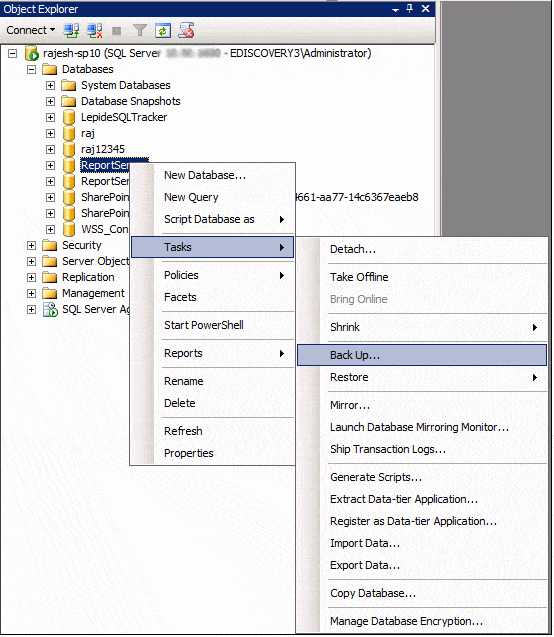Open the Tasks submenu
The width and height of the screenshot is (554, 637).
pyautogui.click(x=212, y=247)
